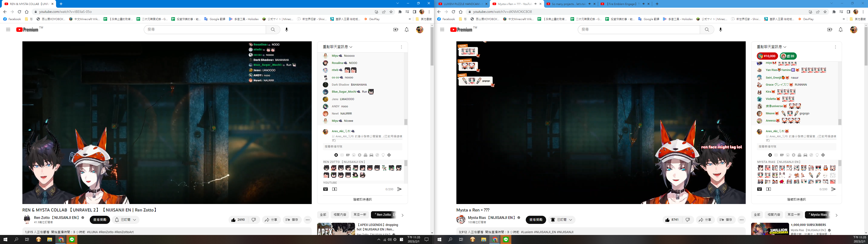Select 全部 chip in Ren Zotto window

[x=323, y=215]
